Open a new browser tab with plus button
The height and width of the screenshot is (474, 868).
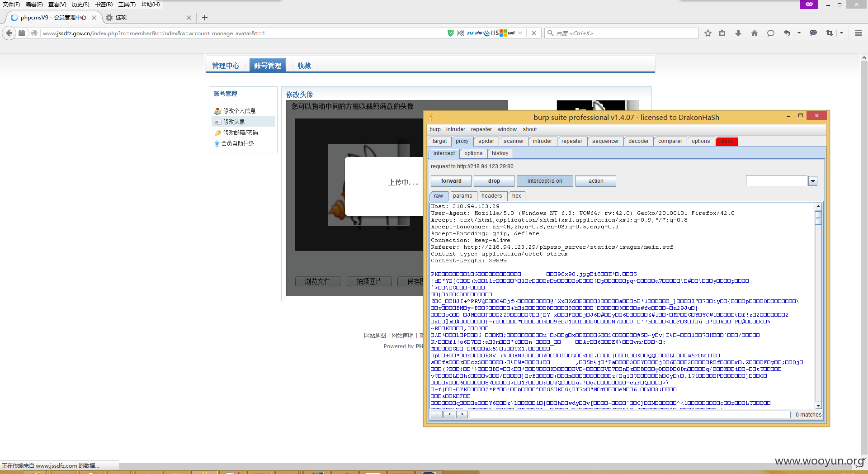coord(205,18)
